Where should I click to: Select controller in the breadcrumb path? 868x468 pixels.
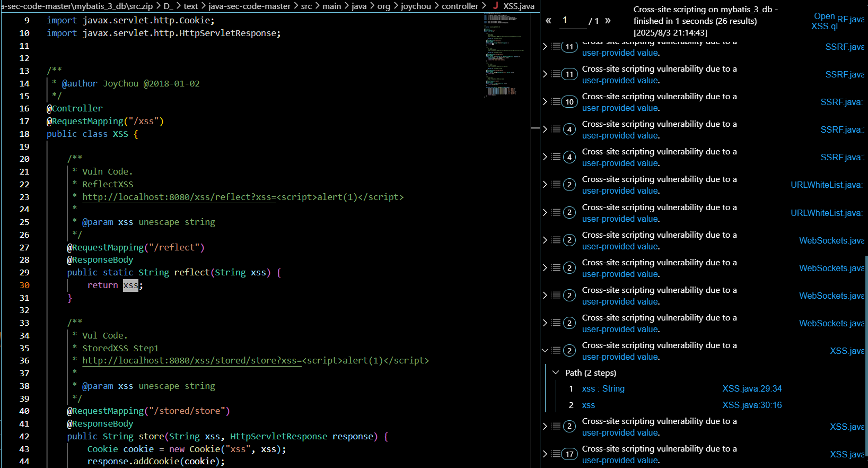(460, 6)
